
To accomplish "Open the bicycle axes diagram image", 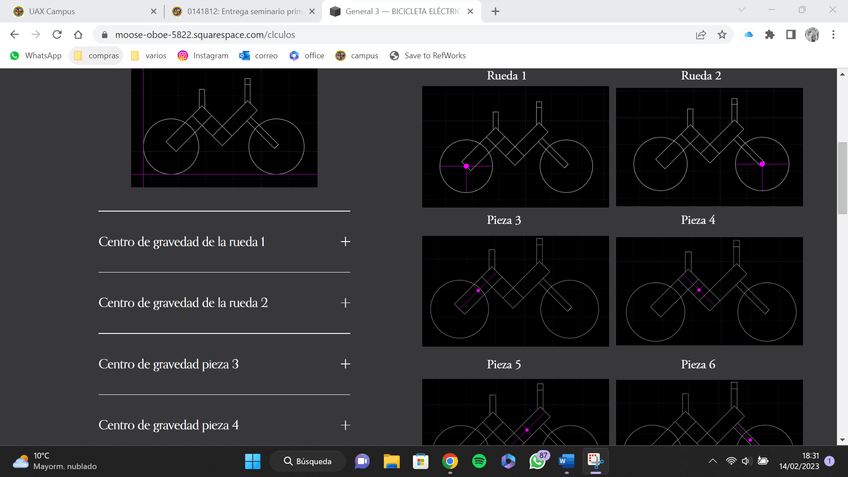I will pyautogui.click(x=224, y=128).
